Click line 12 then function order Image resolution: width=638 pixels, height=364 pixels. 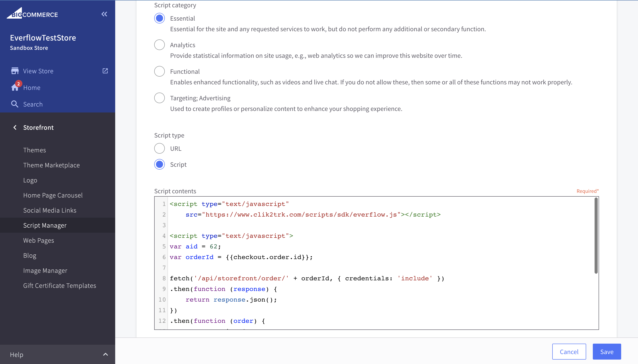point(217,321)
